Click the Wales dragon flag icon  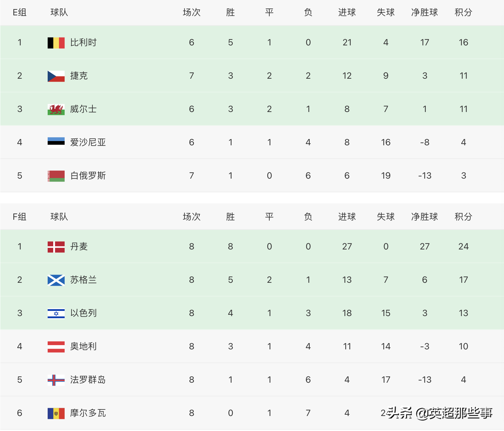click(x=56, y=109)
